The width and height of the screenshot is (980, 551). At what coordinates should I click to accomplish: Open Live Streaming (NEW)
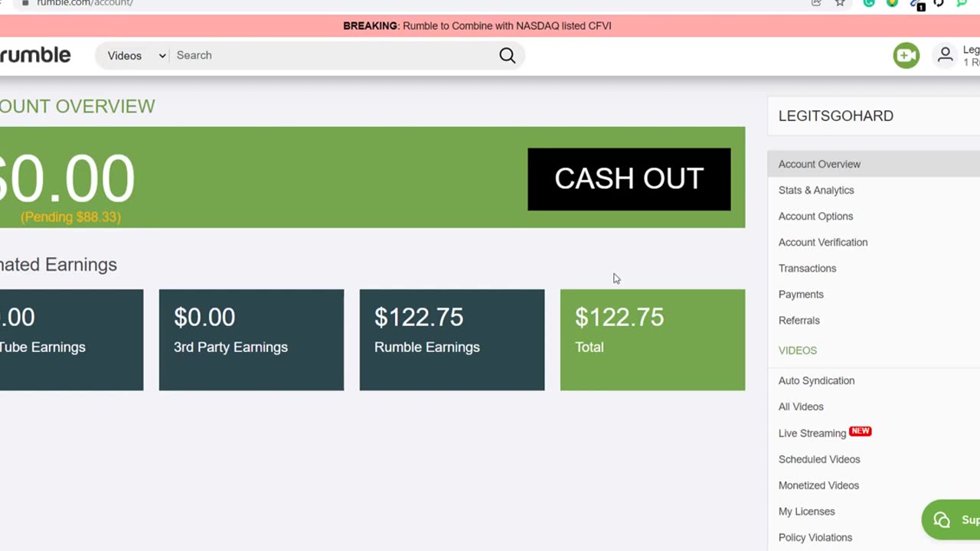[825, 432]
